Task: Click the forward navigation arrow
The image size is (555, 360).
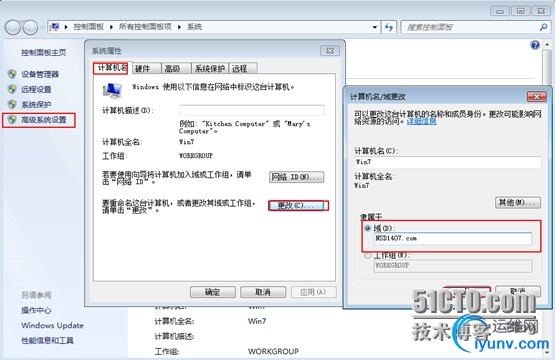Action: (x=30, y=27)
